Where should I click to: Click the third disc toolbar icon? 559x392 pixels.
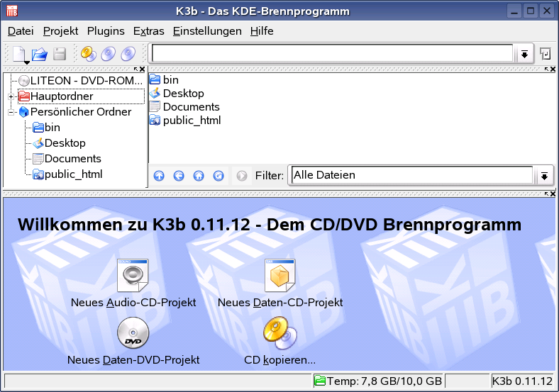128,54
